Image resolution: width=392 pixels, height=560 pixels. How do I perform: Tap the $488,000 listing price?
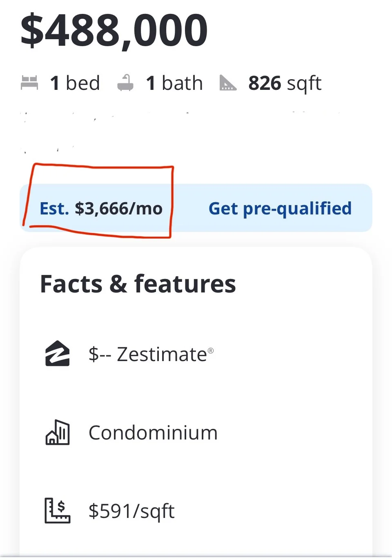[114, 31]
